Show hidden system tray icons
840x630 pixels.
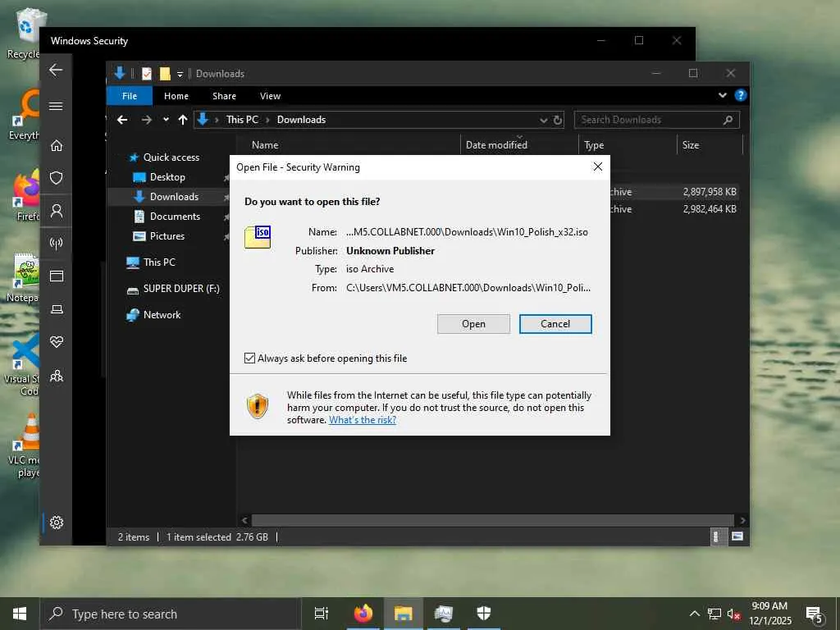point(694,614)
